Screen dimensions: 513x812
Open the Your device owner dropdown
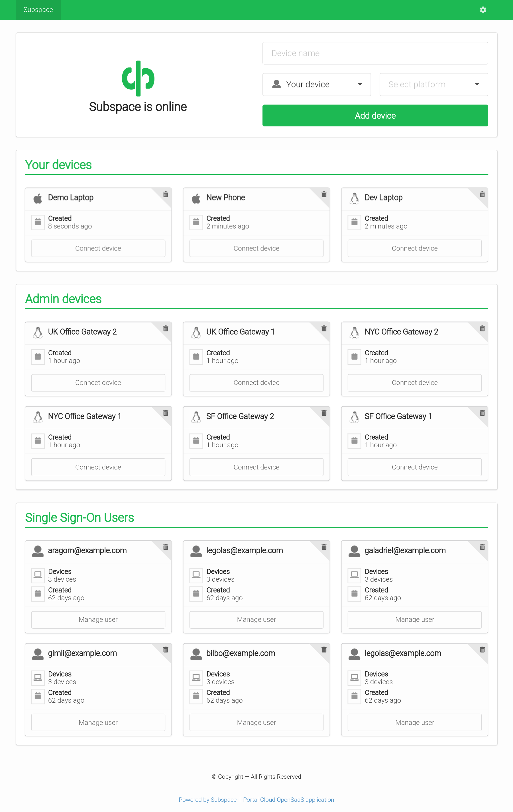pyautogui.click(x=317, y=84)
